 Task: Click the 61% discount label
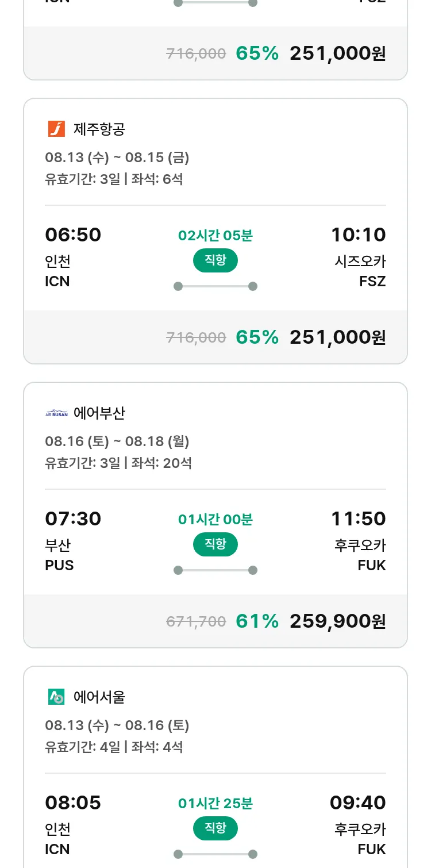pos(257,621)
